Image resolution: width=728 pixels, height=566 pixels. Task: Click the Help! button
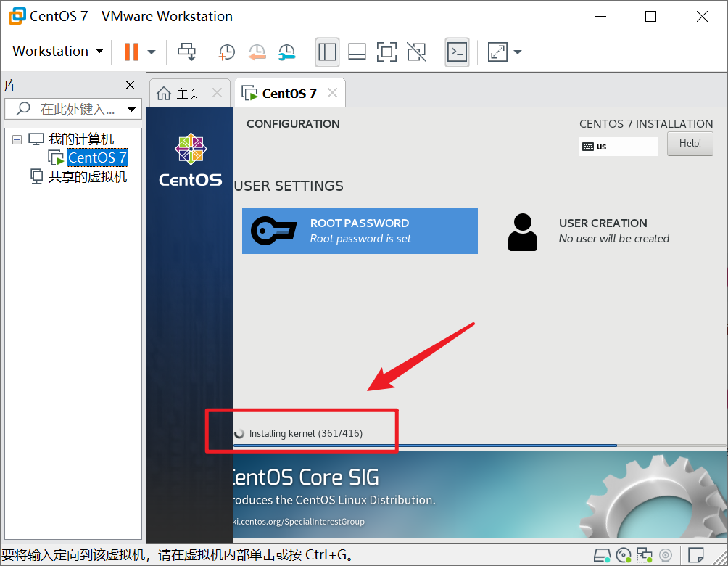click(690, 144)
